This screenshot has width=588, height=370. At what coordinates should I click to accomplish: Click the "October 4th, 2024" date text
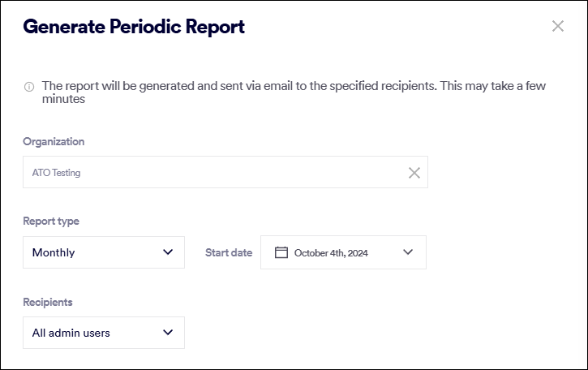(331, 253)
